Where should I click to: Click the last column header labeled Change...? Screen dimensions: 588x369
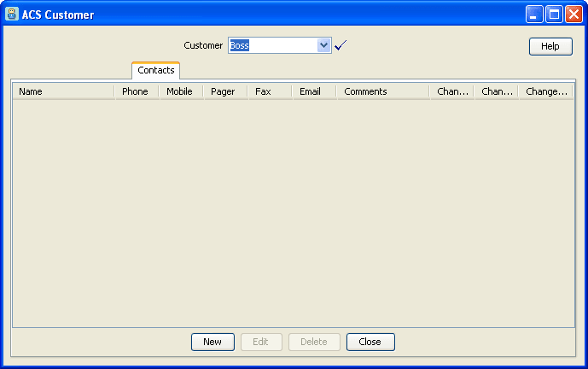(x=546, y=91)
